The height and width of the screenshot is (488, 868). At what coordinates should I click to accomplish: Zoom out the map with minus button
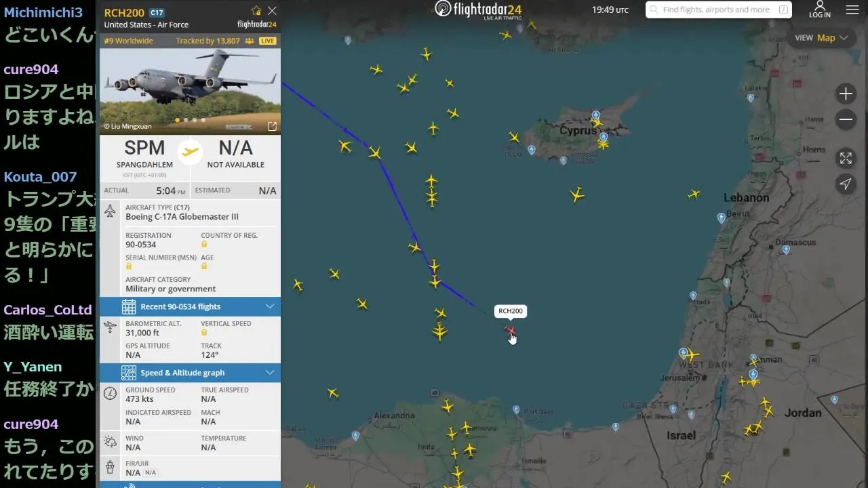[x=846, y=120]
